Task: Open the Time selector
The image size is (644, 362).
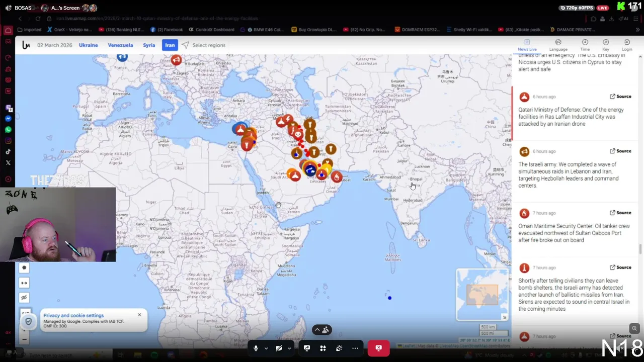Action: pyautogui.click(x=585, y=45)
